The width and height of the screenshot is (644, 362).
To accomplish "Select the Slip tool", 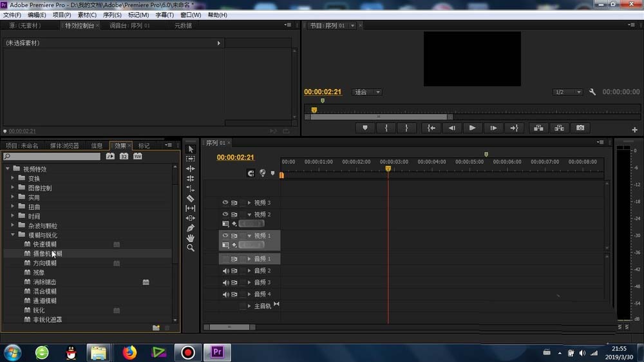I will pyautogui.click(x=191, y=208).
